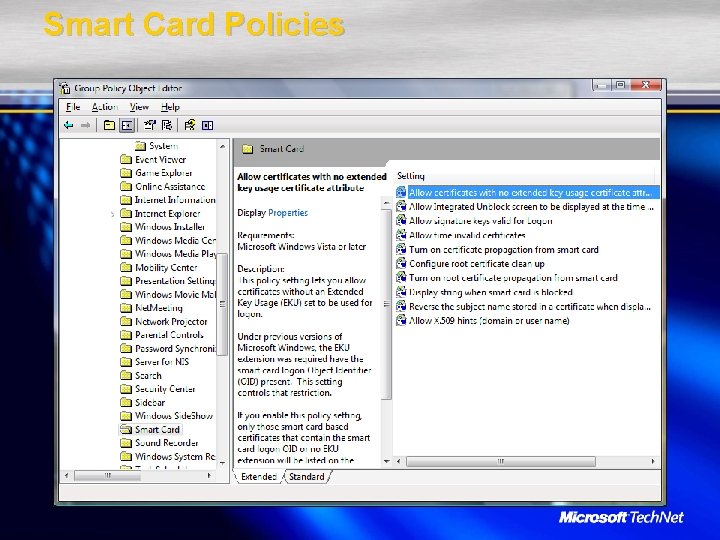Click the Sidebar folder icon
The height and width of the screenshot is (540, 720).
(x=126, y=402)
